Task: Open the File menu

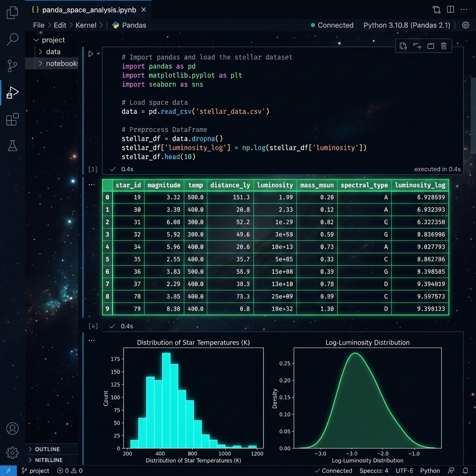Action: coord(39,25)
